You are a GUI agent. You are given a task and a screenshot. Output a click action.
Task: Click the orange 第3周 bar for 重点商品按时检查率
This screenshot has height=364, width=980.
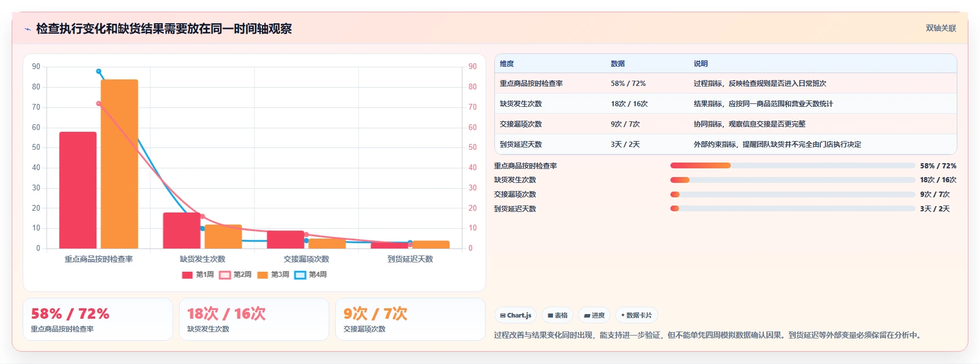pos(119,164)
